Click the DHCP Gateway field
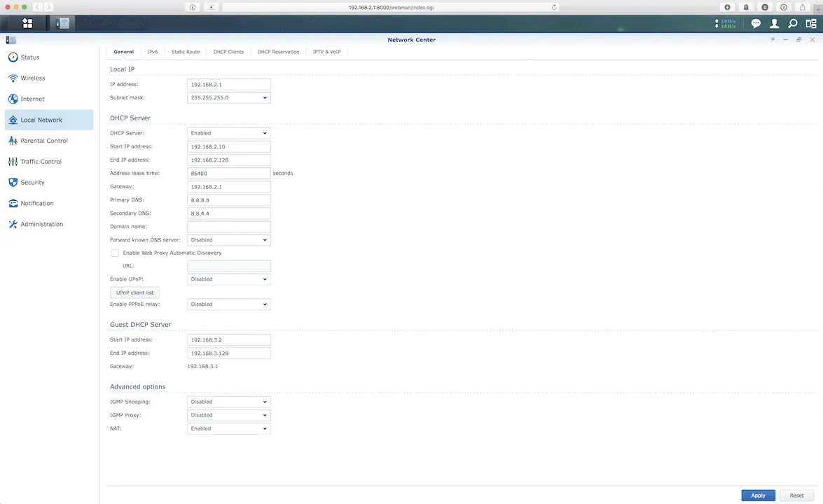The height and width of the screenshot is (504, 823). point(229,187)
